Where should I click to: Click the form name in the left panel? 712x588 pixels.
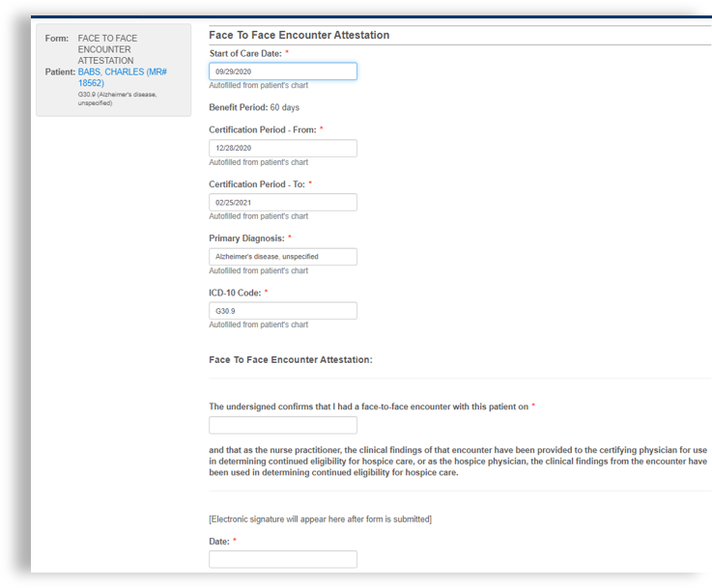(x=107, y=49)
